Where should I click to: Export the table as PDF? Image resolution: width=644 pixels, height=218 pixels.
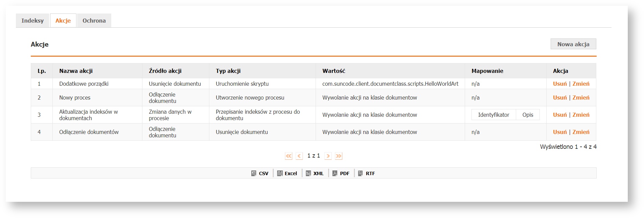(x=341, y=173)
